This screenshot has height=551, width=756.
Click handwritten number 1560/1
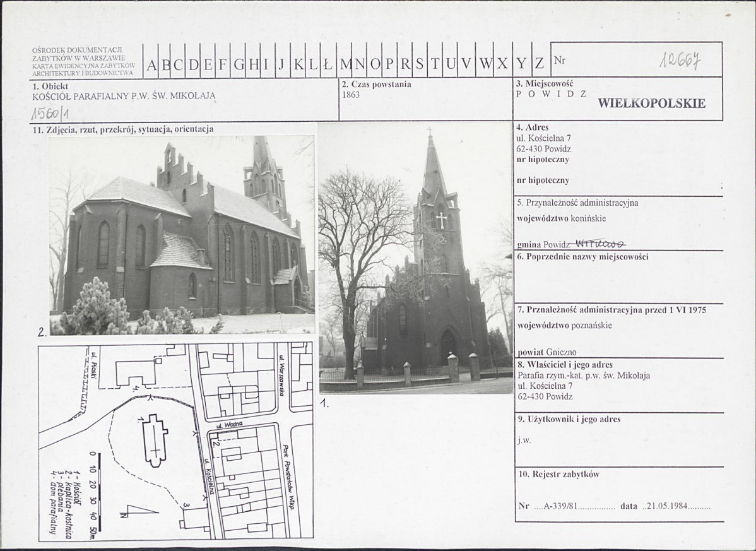(x=50, y=113)
